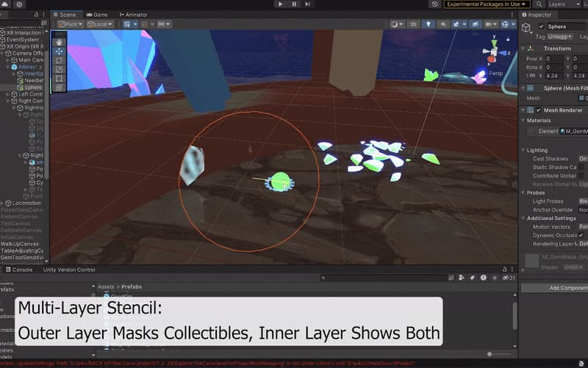Click the Add Component button
Image resolution: width=588 pixels, height=368 pixels.
(555, 288)
